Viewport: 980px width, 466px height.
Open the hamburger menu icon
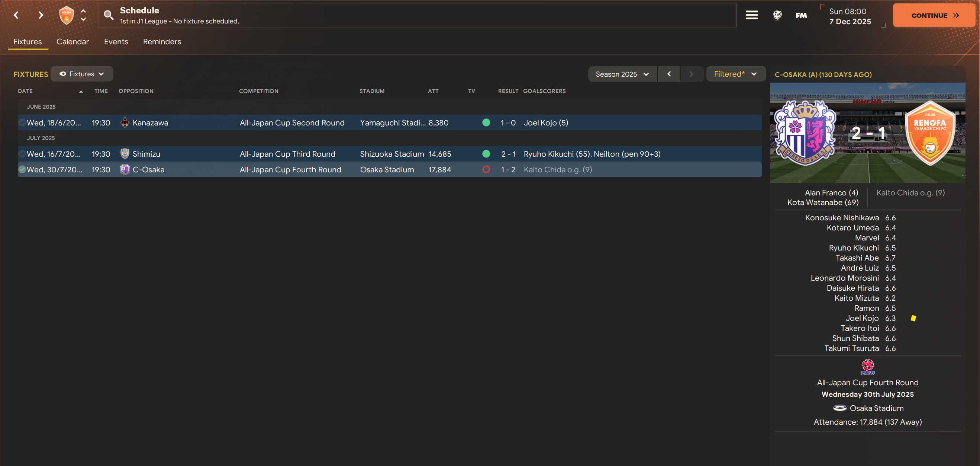coord(751,15)
